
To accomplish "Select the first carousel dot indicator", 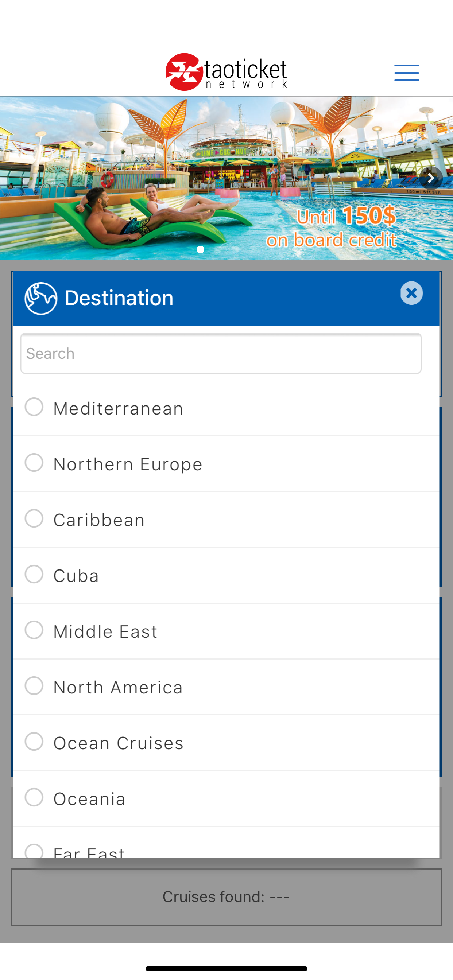I will coord(201,250).
